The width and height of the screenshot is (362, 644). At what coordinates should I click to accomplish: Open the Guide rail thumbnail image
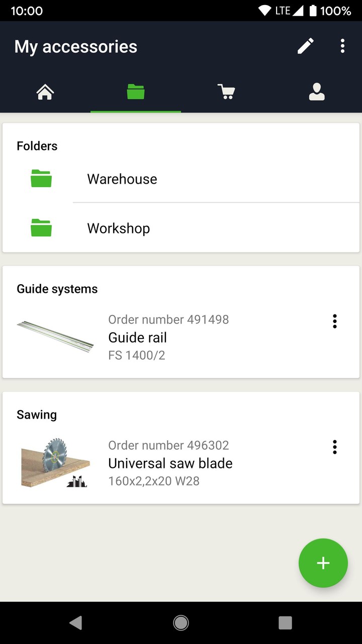click(x=55, y=337)
